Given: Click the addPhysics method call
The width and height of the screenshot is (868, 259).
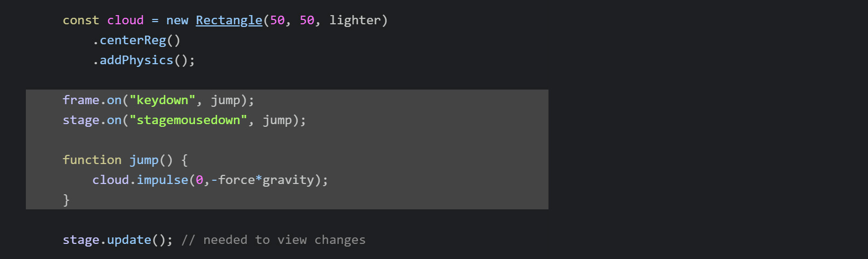Looking at the screenshot, I should click(136, 60).
